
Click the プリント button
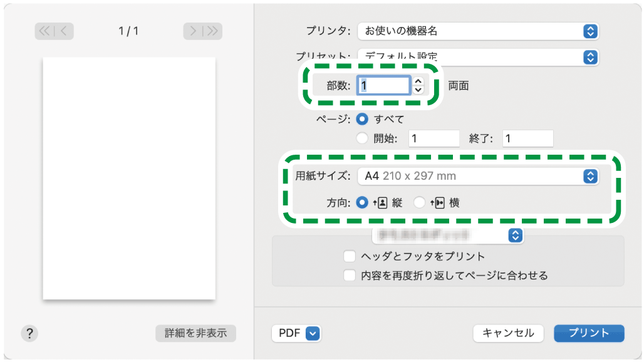point(588,334)
